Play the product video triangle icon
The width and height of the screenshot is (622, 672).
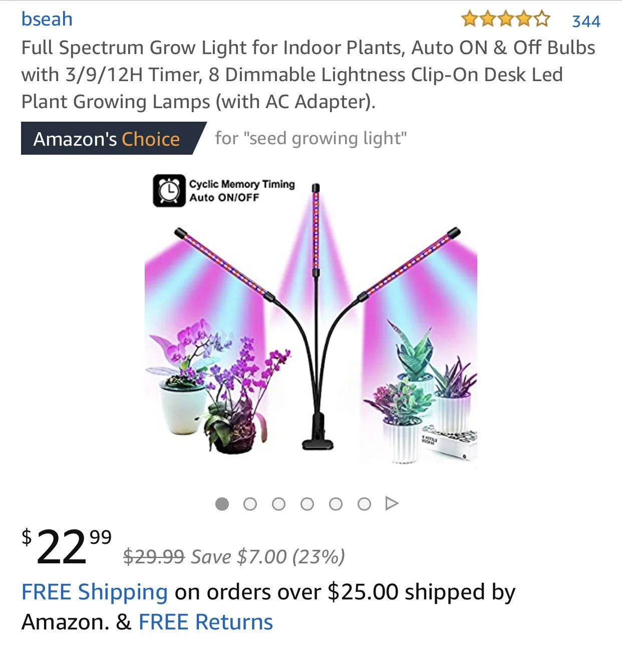[x=392, y=503]
